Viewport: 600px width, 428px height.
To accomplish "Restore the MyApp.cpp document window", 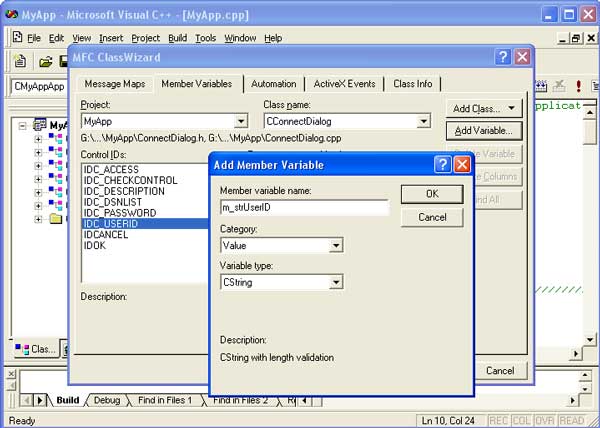I will click(576, 38).
